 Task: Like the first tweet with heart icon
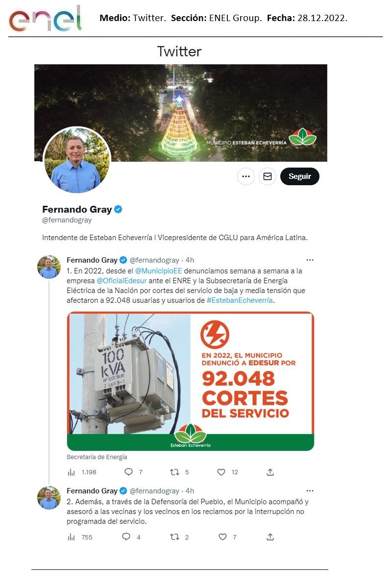pyautogui.click(x=221, y=472)
